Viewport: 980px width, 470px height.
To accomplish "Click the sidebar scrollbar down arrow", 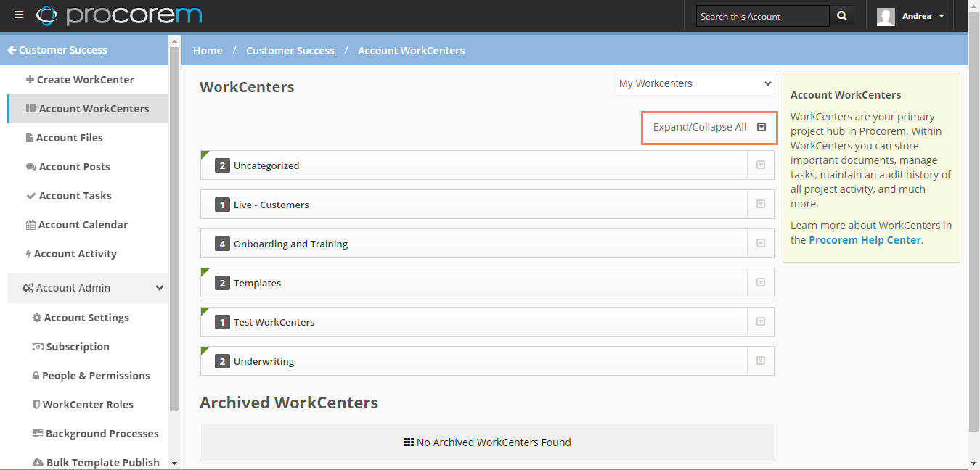I will [x=174, y=463].
